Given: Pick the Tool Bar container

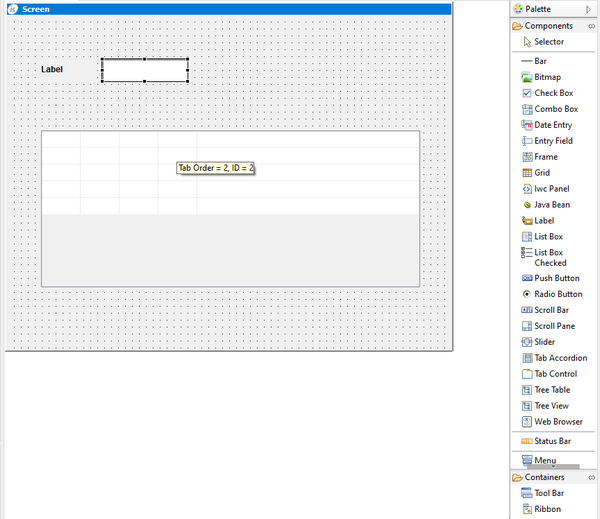Looking at the screenshot, I should coord(543,493).
